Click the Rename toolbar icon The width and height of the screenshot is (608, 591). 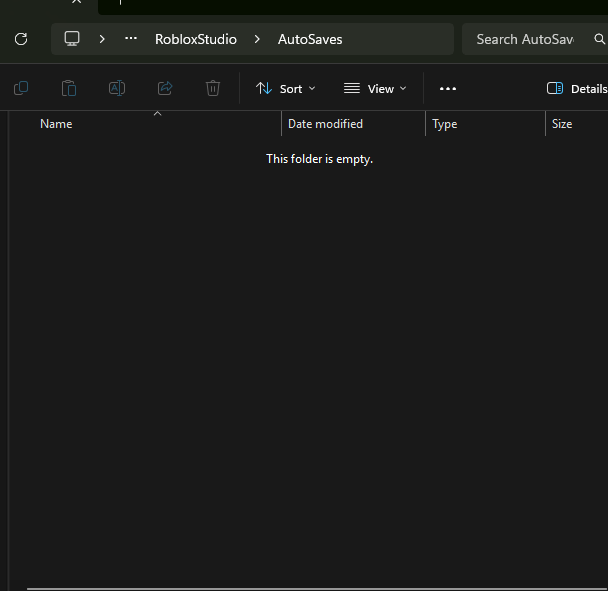click(117, 88)
